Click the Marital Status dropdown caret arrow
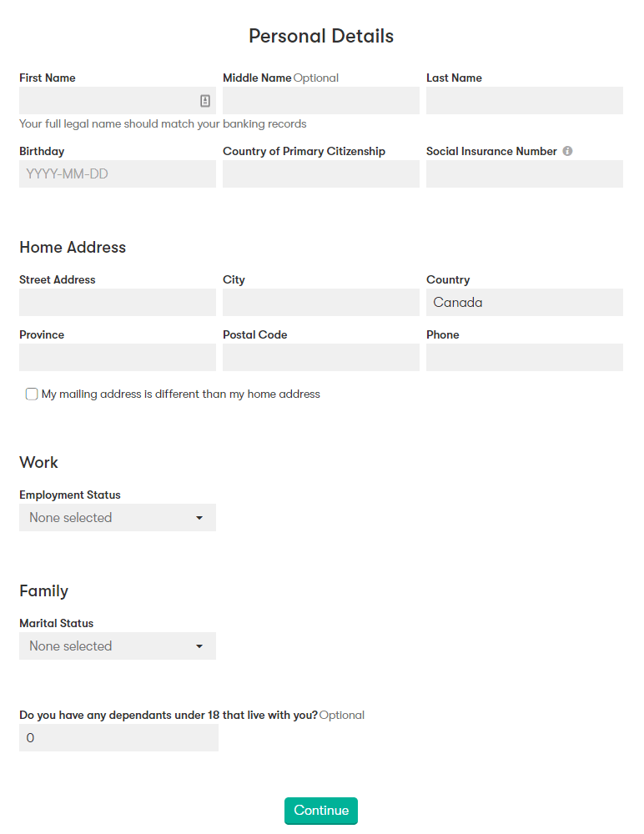Viewport: 644px width, 834px height. click(x=200, y=646)
